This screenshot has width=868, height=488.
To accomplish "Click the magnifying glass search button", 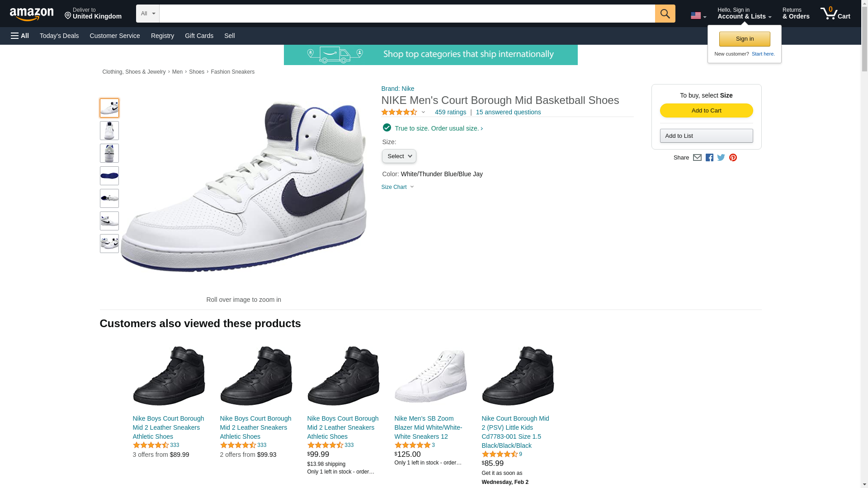I will coord(665,14).
